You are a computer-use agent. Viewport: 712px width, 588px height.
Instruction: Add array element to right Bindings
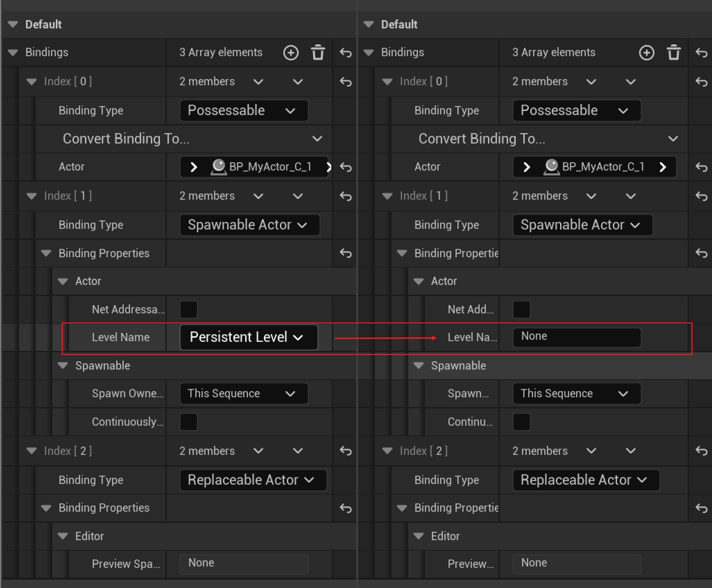pos(646,53)
